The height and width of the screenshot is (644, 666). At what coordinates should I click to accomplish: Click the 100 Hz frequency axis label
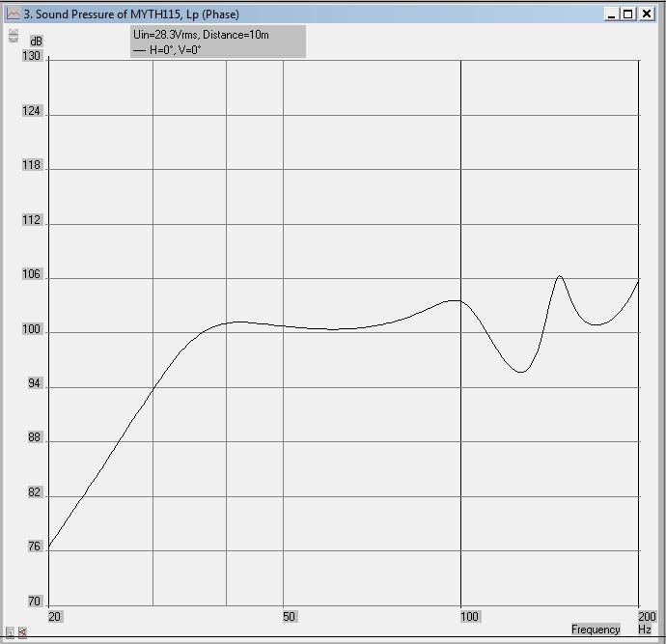click(x=470, y=616)
